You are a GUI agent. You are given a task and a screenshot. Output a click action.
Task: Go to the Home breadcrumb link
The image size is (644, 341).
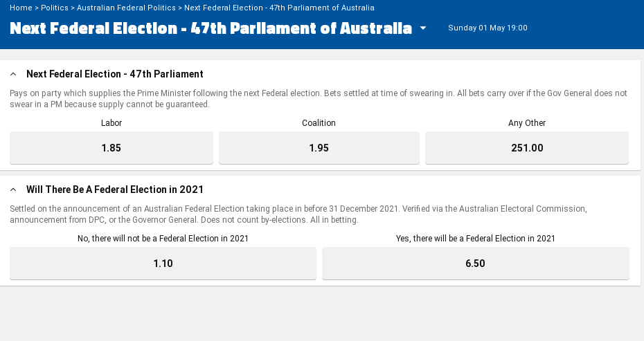(21, 8)
